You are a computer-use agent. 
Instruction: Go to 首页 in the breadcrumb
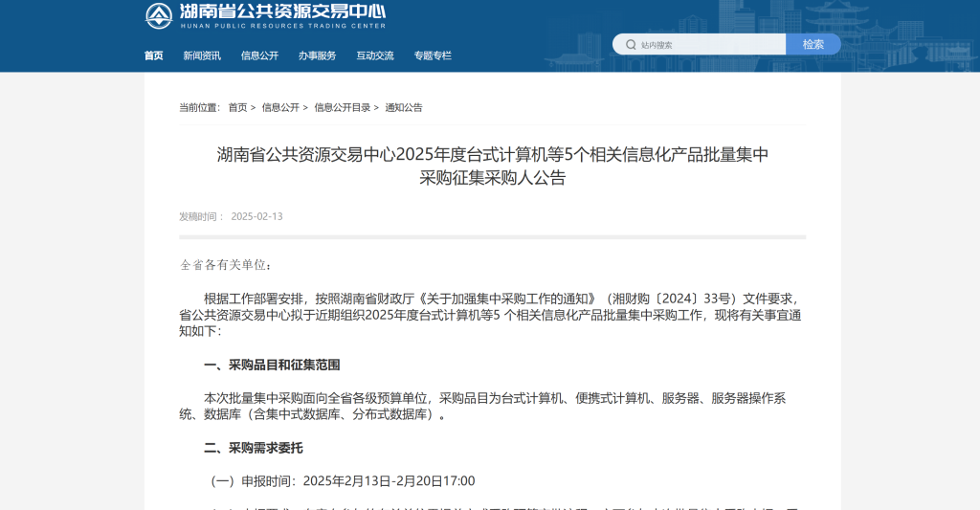click(x=237, y=107)
